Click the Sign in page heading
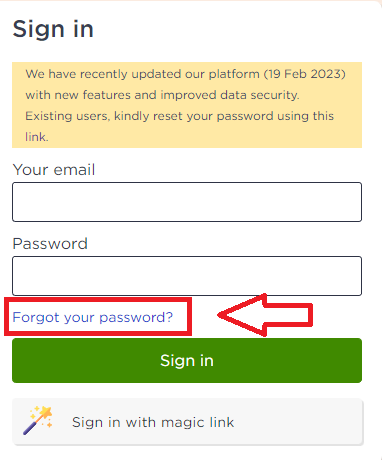 pyautogui.click(x=53, y=29)
